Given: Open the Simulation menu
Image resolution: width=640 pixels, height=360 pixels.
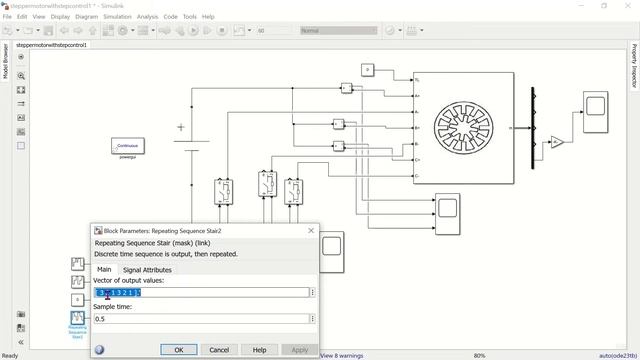Looking at the screenshot, I should click(117, 17).
